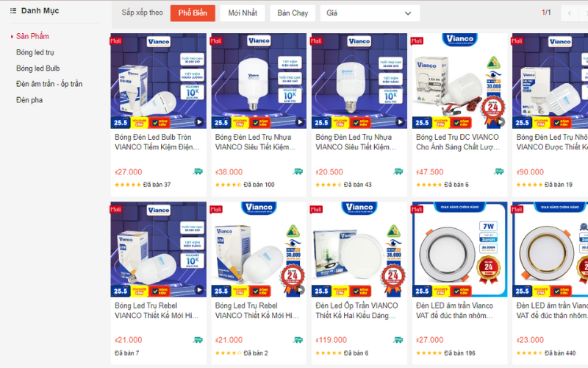
Task: Click the Danh Mục list icon
Action: [x=13, y=11]
